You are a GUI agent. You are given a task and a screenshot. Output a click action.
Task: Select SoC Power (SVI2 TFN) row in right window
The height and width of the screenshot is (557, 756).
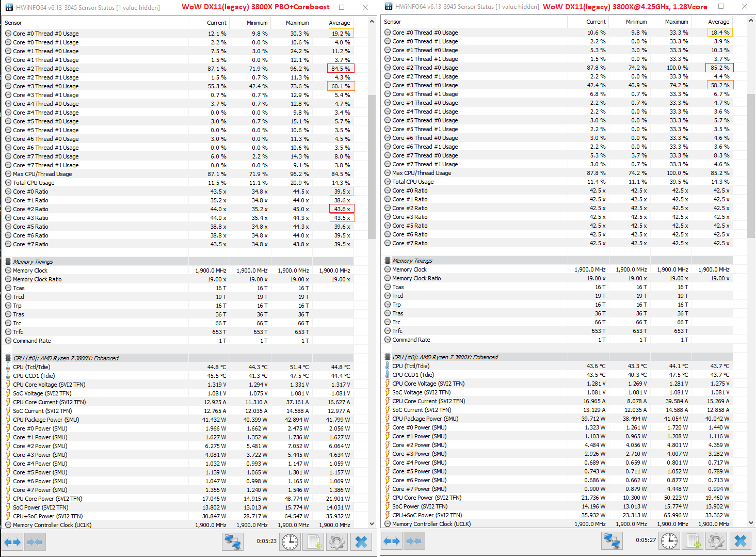click(x=557, y=506)
